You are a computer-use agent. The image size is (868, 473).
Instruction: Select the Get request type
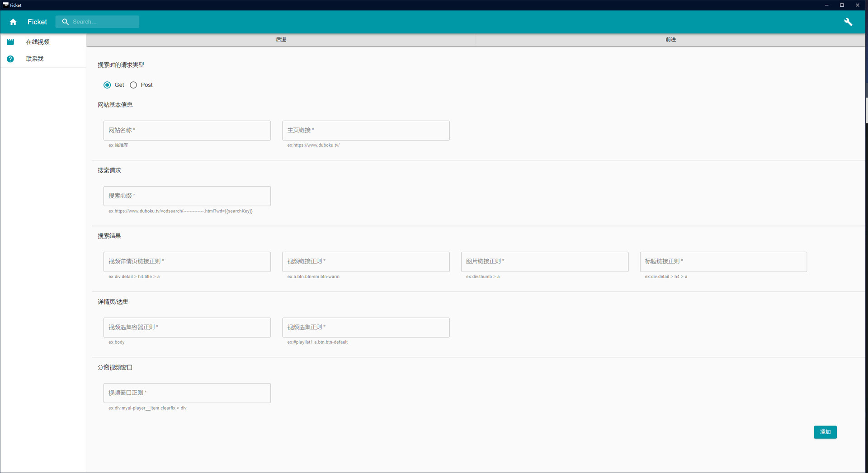click(x=108, y=85)
